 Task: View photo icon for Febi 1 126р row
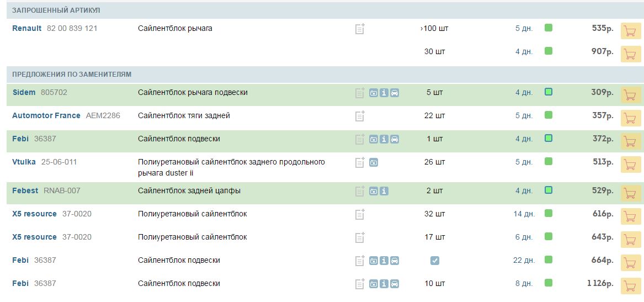(x=374, y=284)
